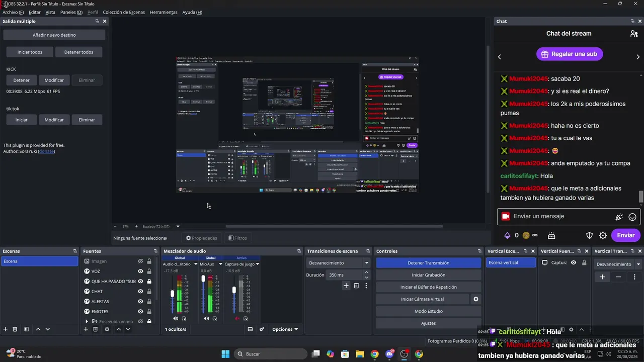Screen dimensions: 644x362
Task: Open virtual camera settings gear
Action: point(476,299)
